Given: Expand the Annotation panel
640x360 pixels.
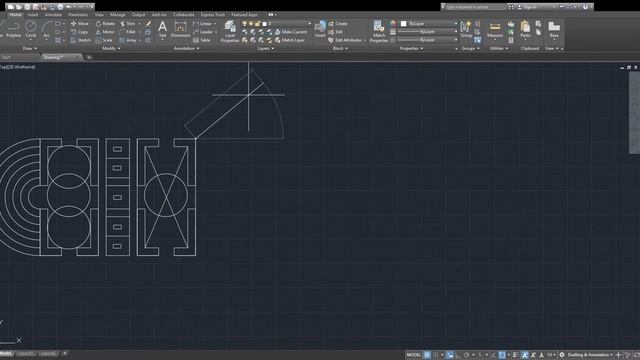Looking at the screenshot, I should (x=187, y=49).
